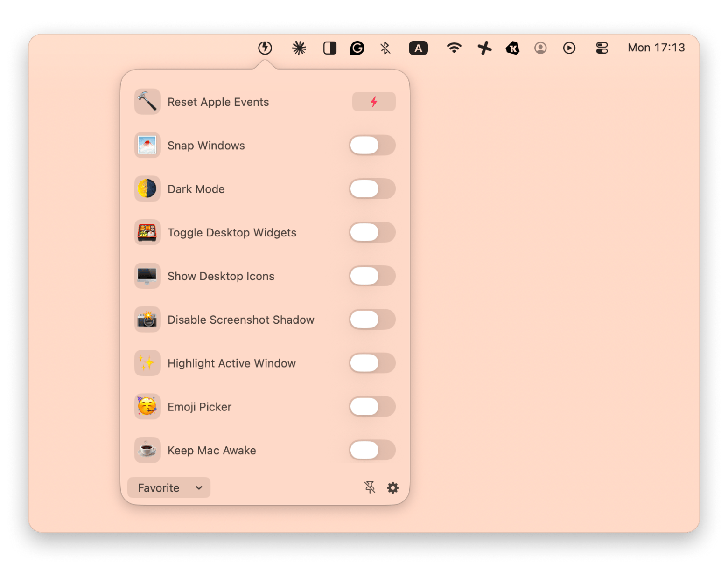Click the Snap Windows picture icon

[147, 145]
